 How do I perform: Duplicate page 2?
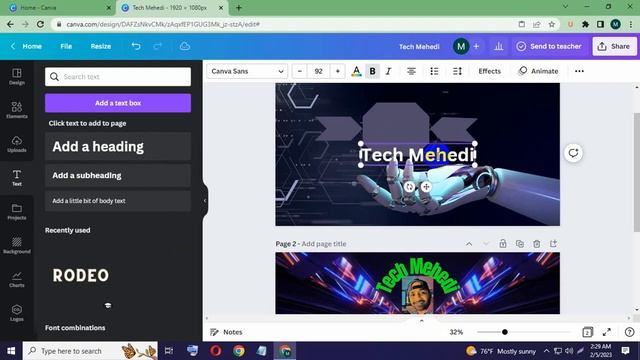point(520,244)
